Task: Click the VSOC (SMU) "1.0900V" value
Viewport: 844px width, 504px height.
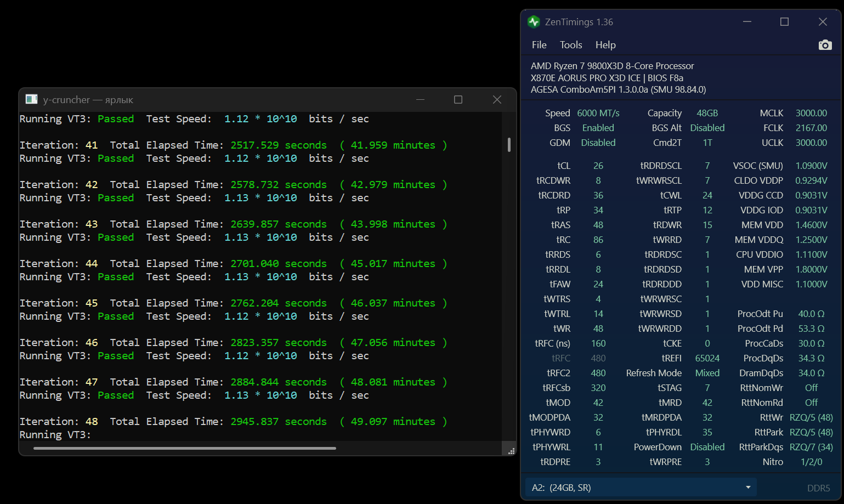Action: pyautogui.click(x=811, y=166)
